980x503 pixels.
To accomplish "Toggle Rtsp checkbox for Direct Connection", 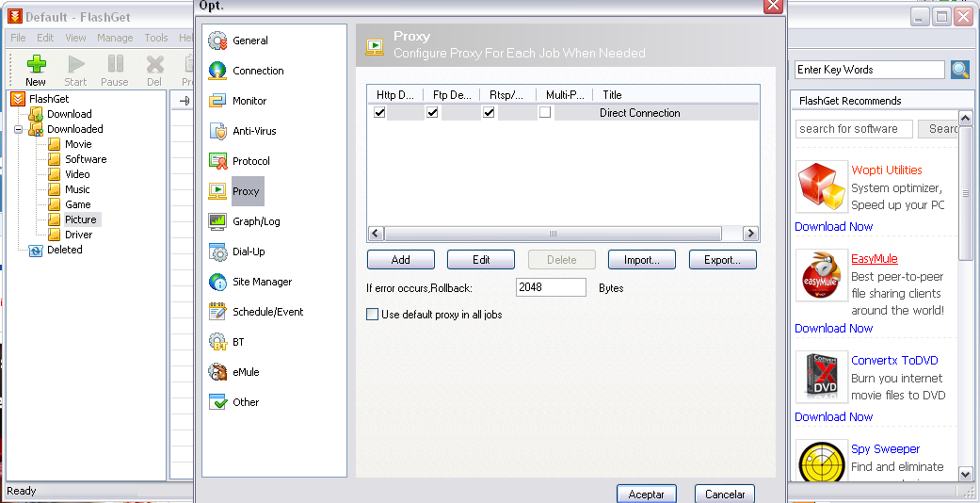I will pos(489,113).
